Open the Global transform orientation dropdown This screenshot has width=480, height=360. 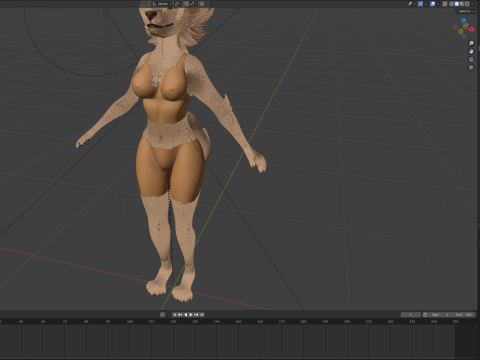pos(162,4)
